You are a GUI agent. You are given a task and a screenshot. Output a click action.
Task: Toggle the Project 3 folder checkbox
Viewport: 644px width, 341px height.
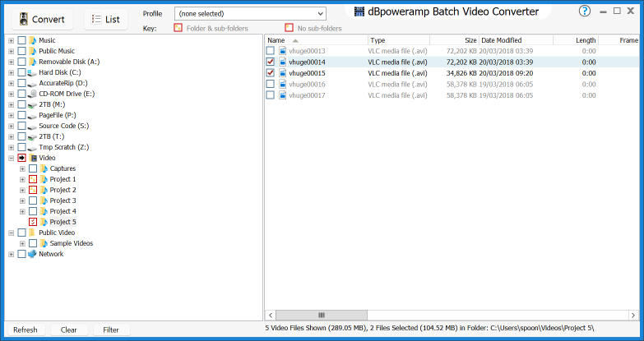pos(33,200)
